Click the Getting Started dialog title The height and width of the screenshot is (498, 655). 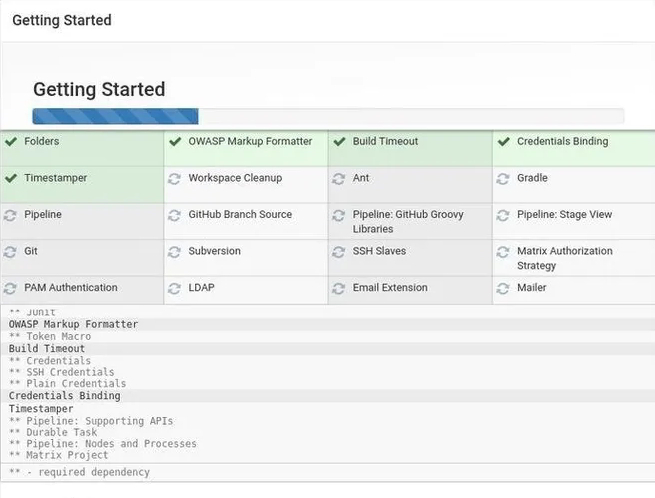pos(62,20)
